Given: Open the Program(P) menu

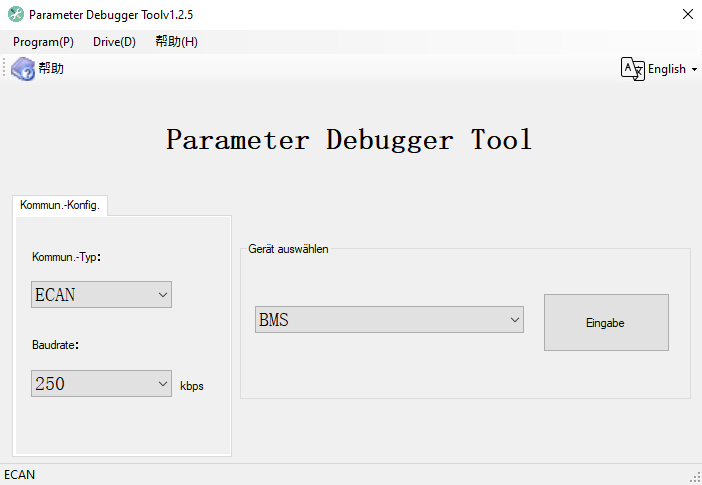Looking at the screenshot, I should coord(43,42).
